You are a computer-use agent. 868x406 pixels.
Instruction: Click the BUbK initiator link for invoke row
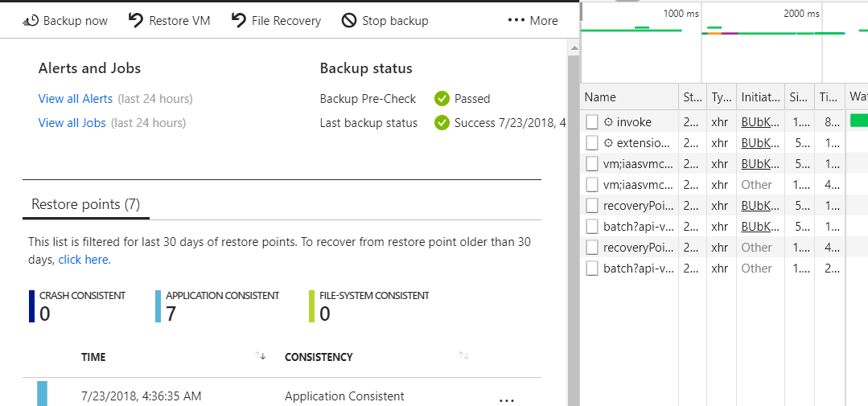click(x=759, y=122)
